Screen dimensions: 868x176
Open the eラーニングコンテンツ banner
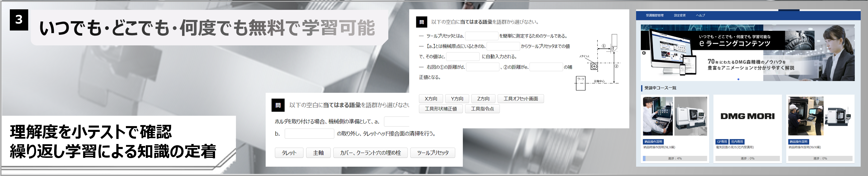pos(747,53)
